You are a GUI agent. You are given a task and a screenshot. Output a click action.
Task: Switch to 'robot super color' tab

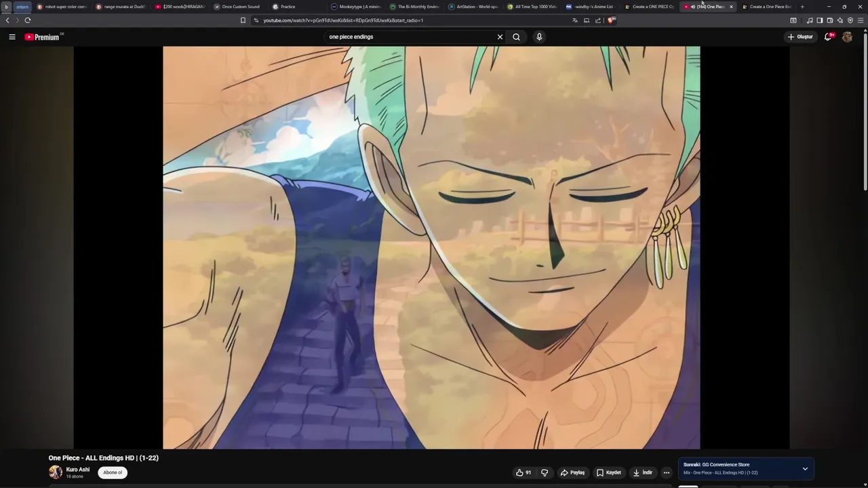pos(62,7)
